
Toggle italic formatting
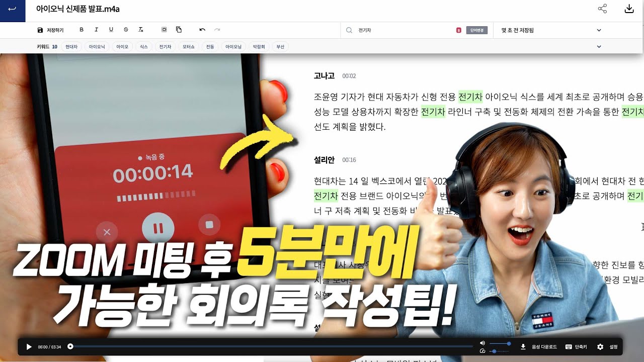point(96,30)
